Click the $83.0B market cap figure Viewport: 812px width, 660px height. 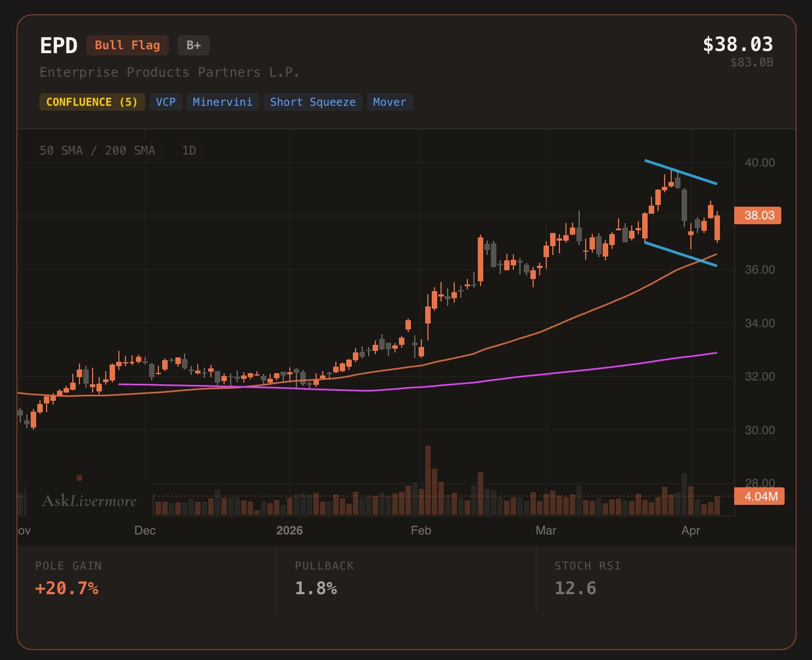click(x=750, y=64)
